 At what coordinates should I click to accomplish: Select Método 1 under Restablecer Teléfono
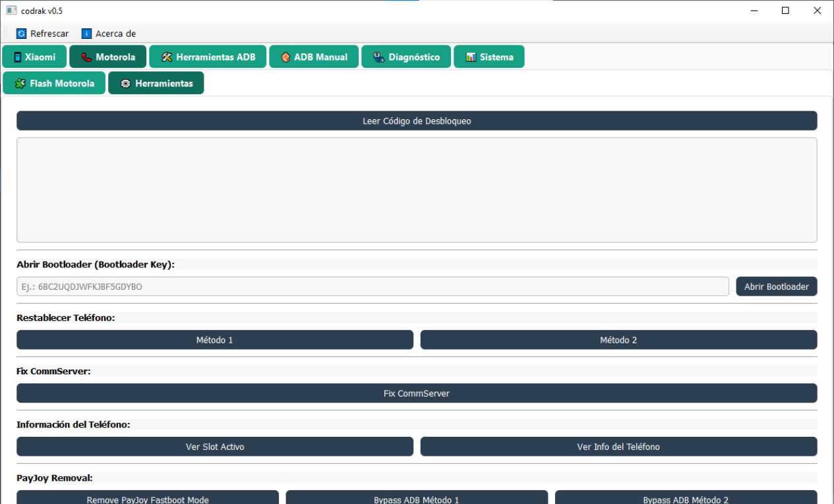(214, 339)
